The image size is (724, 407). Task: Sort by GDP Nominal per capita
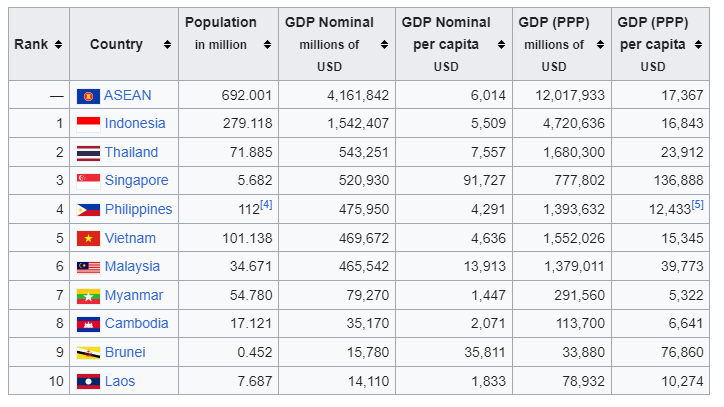click(x=500, y=45)
